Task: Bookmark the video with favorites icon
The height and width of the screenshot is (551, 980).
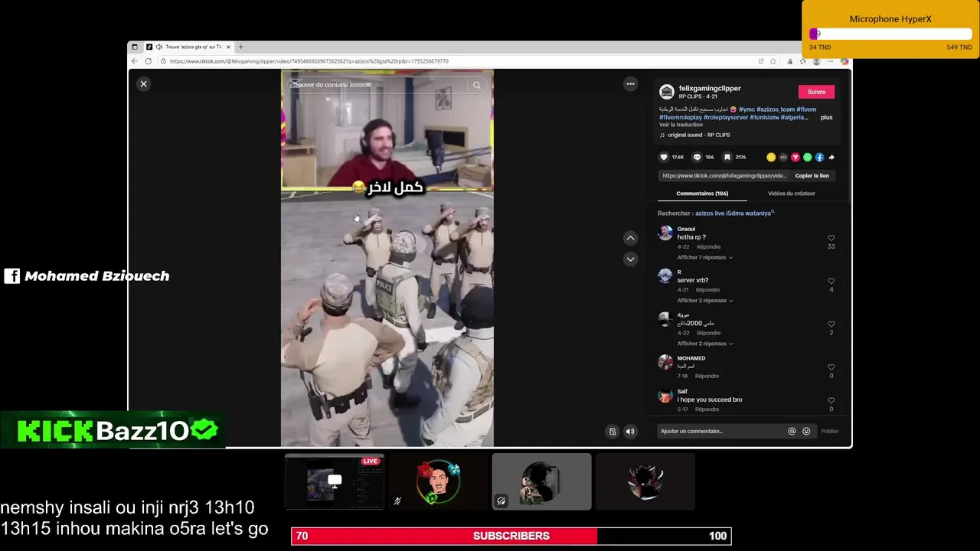Action: pos(727,157)
